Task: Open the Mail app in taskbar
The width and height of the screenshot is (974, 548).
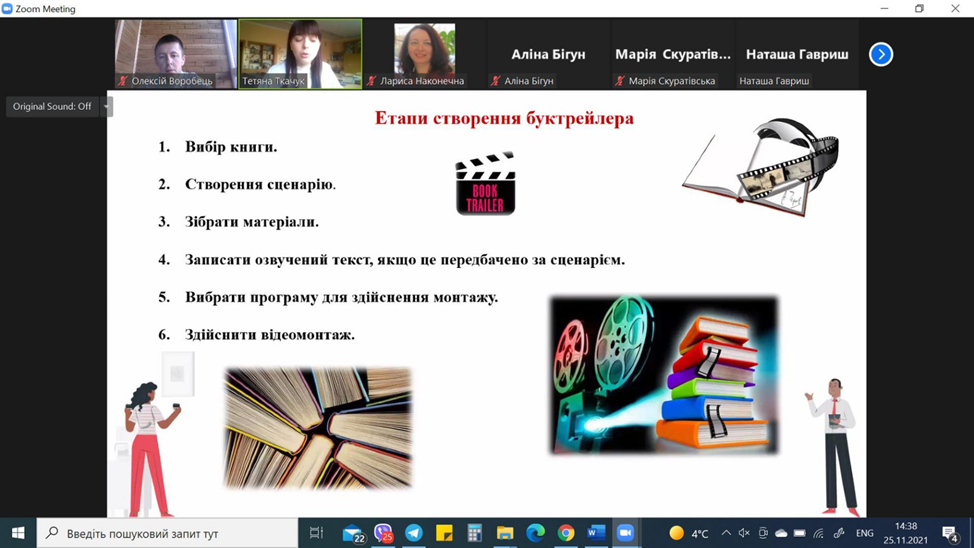Action: [353, 533]
